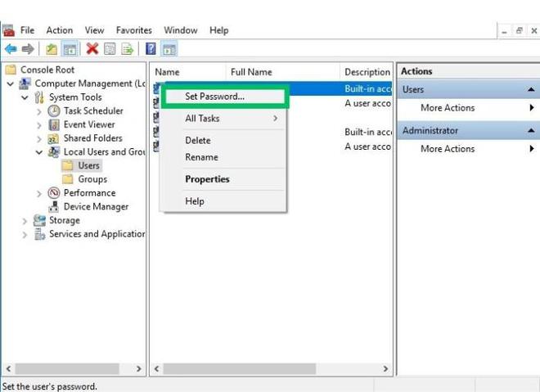Open the Favorites menu

coord(134,30)
